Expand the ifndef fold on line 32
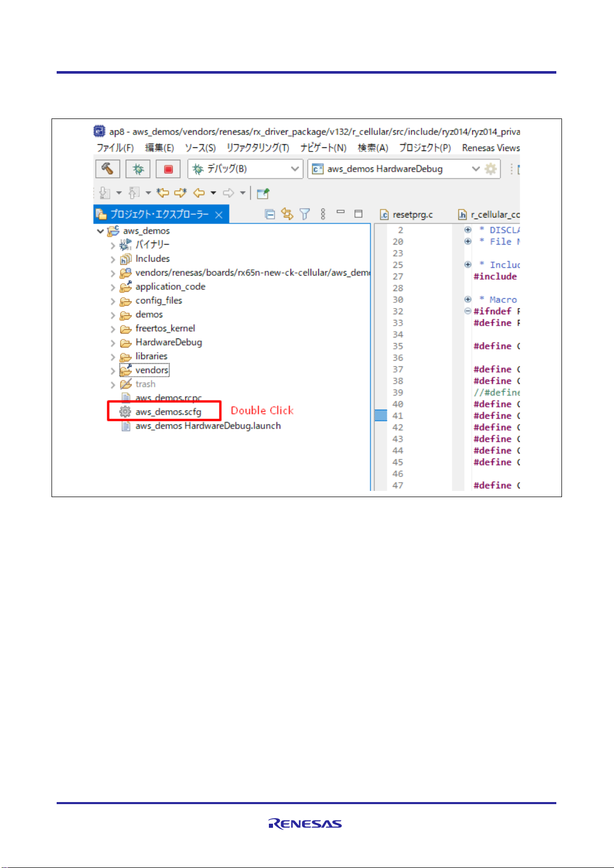The width and height of the screenshot is (614, 868). [468, 311]
